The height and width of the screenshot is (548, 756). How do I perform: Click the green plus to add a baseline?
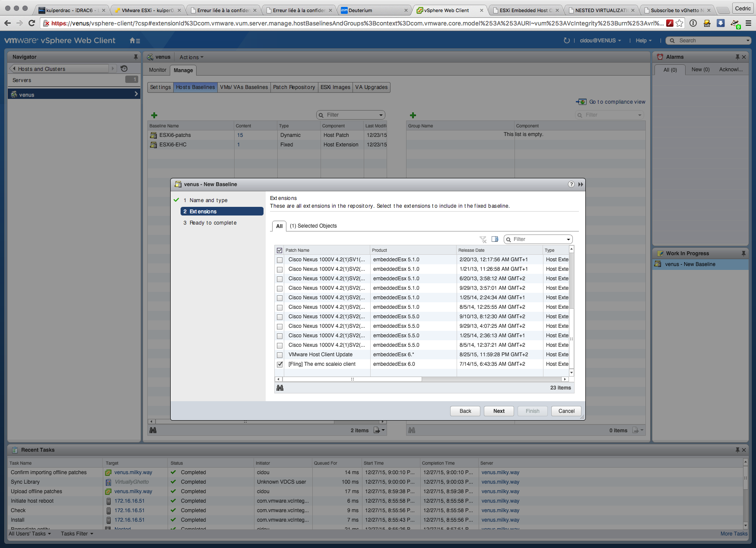point(154,115)
